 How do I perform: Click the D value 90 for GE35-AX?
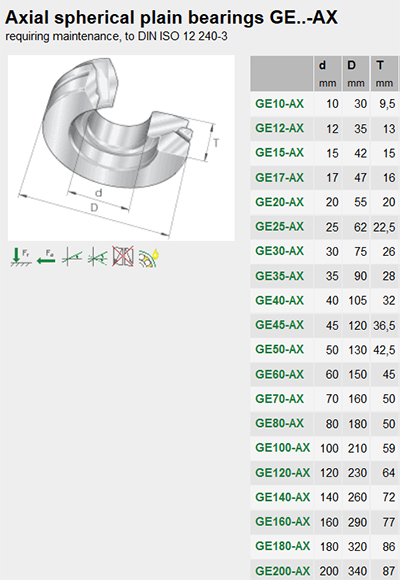click(x=360, y=276)
